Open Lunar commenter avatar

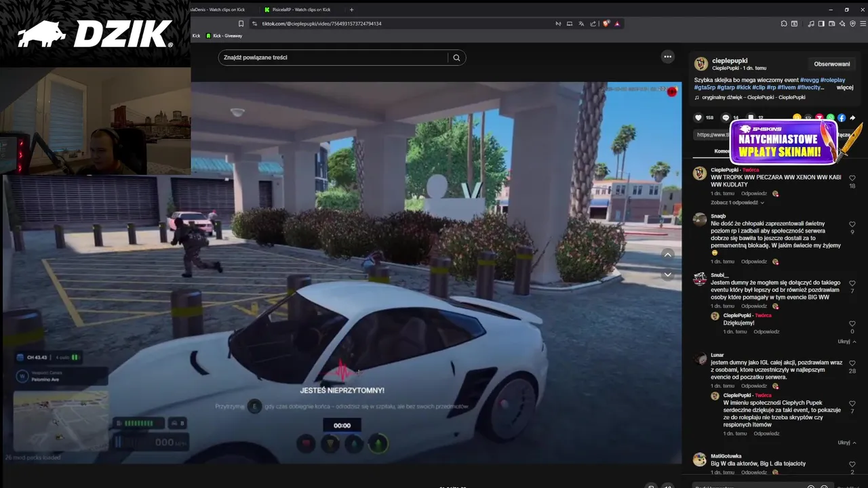tap(700, 359)
